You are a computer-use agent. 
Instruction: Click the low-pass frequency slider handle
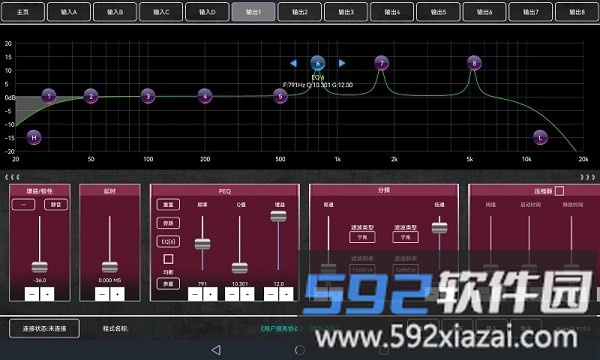439,228
